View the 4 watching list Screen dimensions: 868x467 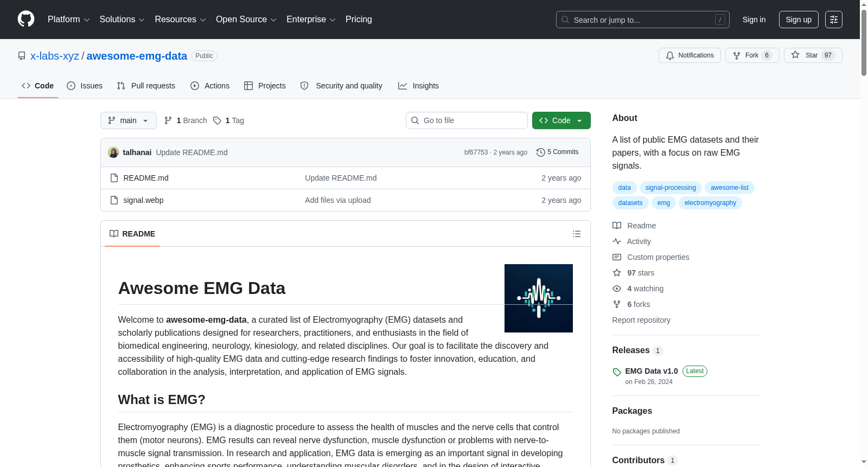pyautogui.click(x=638, y=289)
